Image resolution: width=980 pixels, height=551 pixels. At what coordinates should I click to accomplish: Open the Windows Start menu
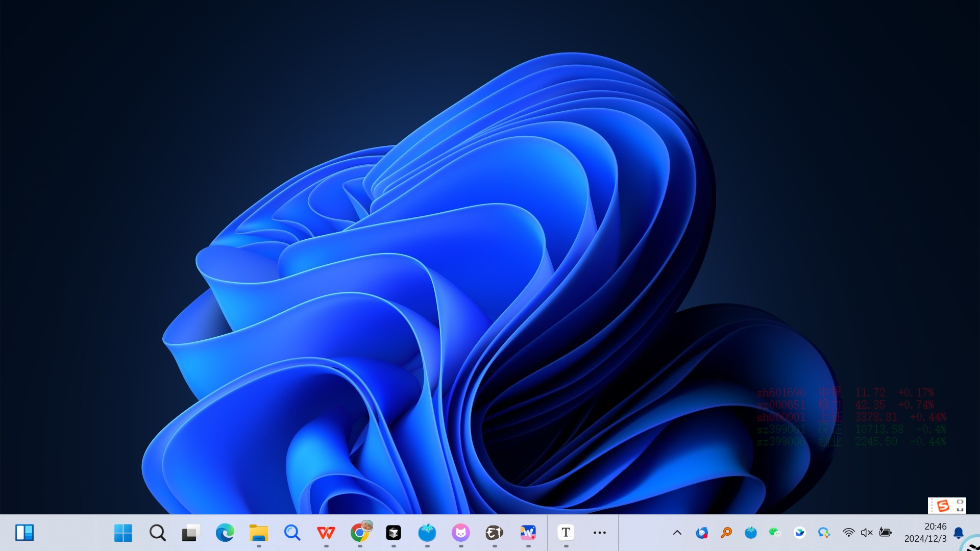123,533
